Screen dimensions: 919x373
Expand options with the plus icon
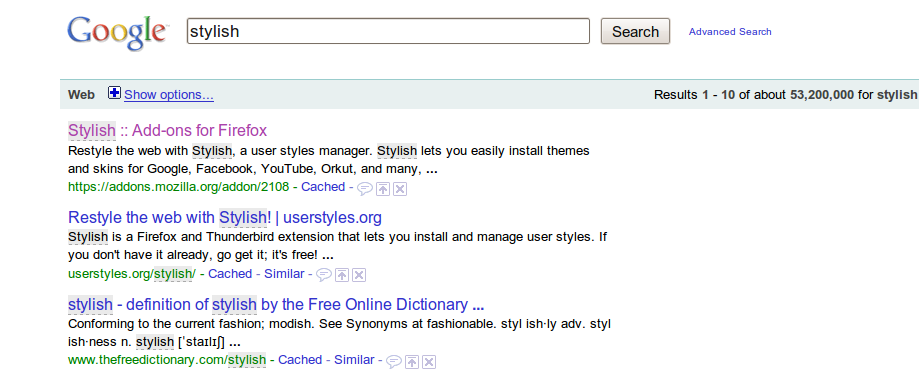point(114,93)
